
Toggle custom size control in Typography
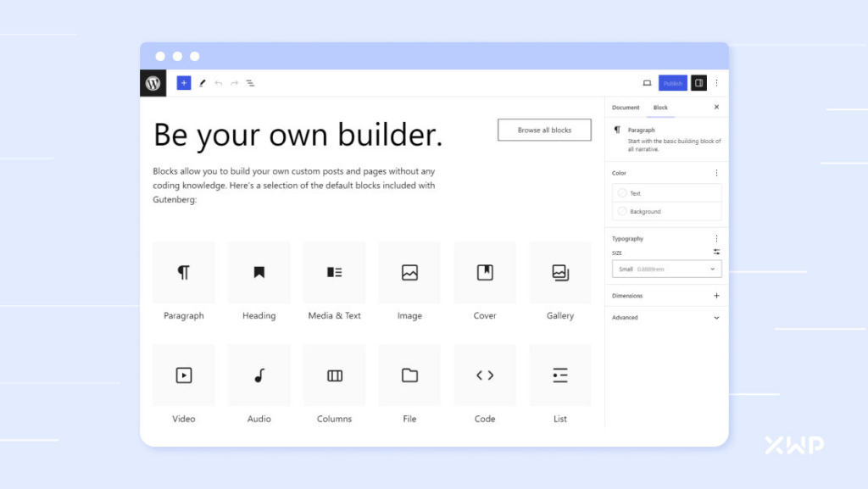pyautogui.click(x=716, y=252)
